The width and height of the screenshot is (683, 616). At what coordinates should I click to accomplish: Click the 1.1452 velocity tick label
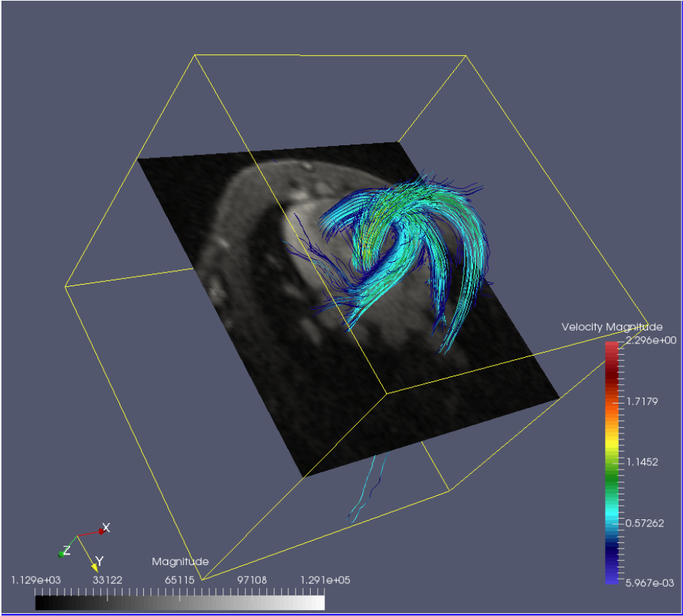(x=643, y=462)
